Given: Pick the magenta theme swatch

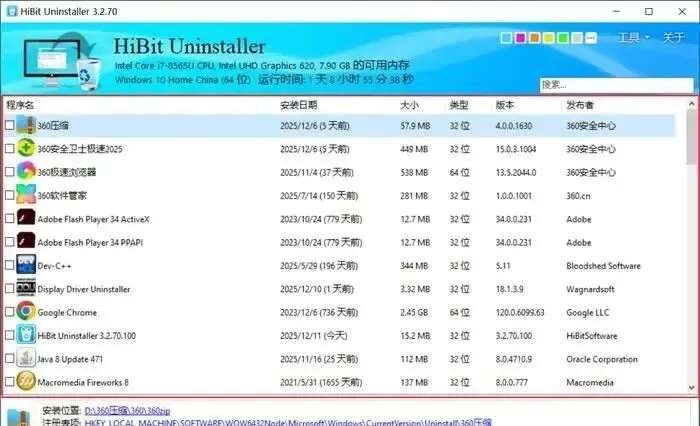Looking at the screenshot, I should [521, 38].
